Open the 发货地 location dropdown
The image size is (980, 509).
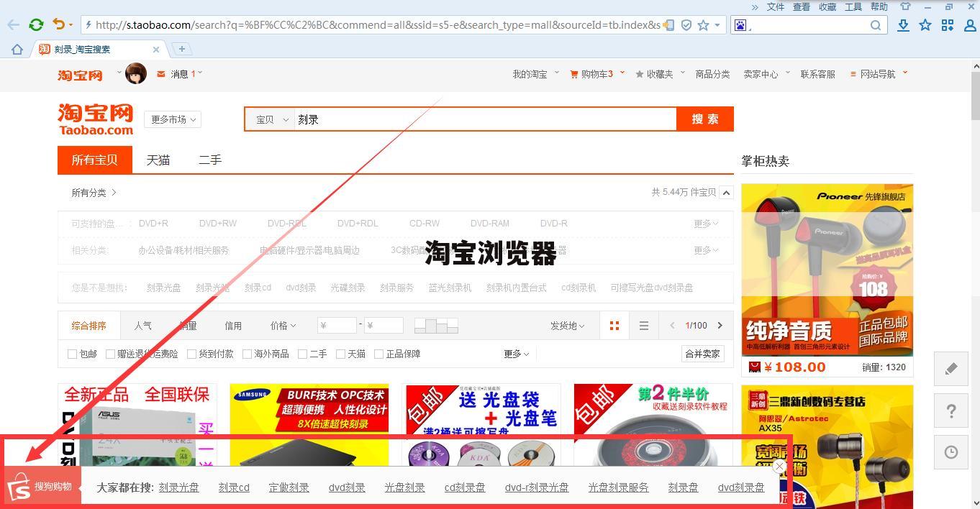(568, 326)
